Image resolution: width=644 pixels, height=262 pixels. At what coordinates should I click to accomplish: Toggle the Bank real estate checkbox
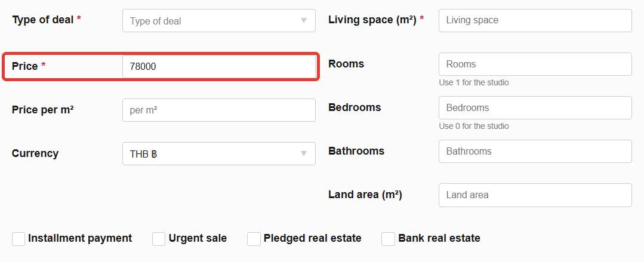pyautogui.click(x=389, y=239)
